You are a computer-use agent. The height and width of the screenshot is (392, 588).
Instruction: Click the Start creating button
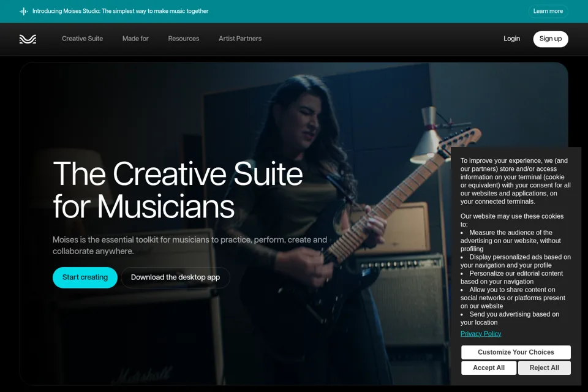click(85, 277)
